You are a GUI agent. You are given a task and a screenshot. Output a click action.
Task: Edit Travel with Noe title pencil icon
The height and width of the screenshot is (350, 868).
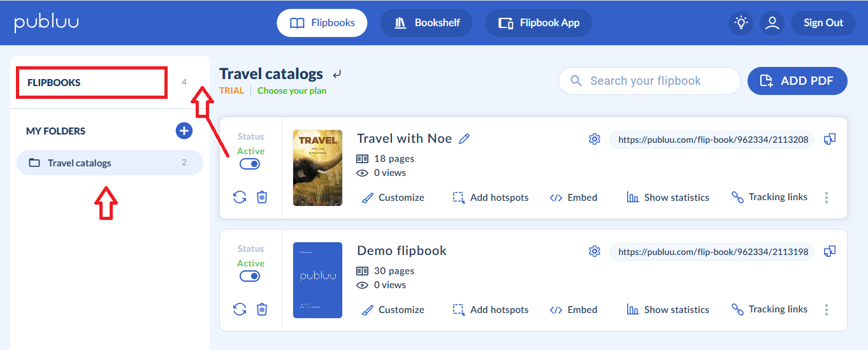[x=465, y=138]
